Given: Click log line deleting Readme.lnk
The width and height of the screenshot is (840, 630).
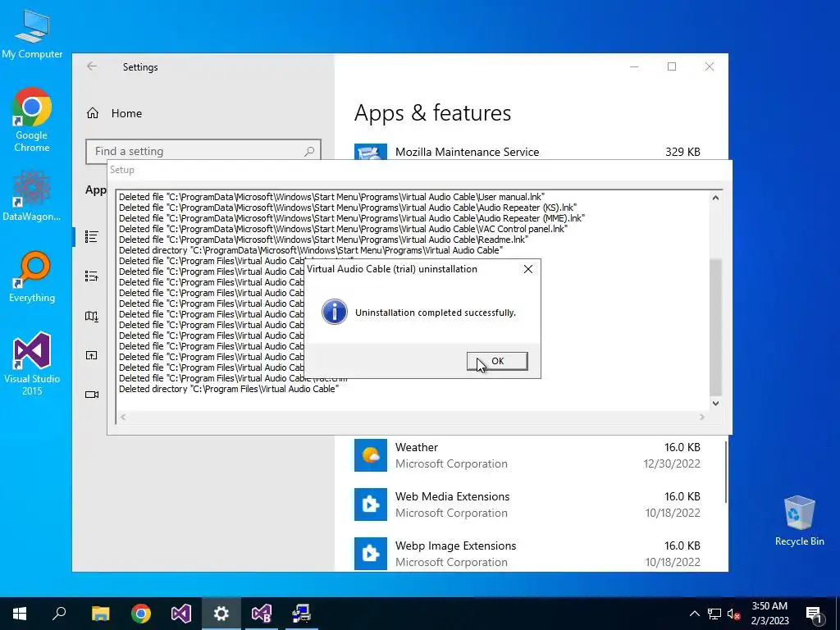Looking at the screenshot, I should point(323,240).
